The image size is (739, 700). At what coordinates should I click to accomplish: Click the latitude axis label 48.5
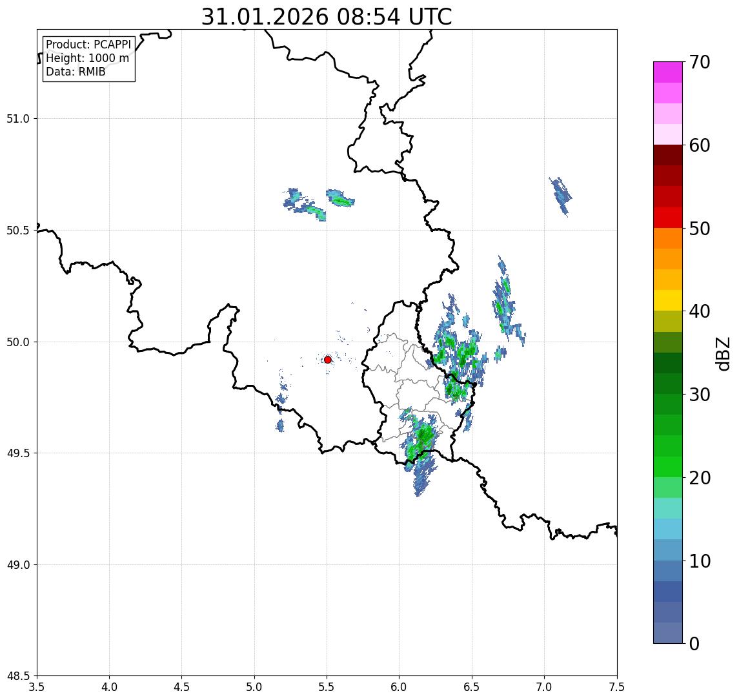(x=18, y=675)
